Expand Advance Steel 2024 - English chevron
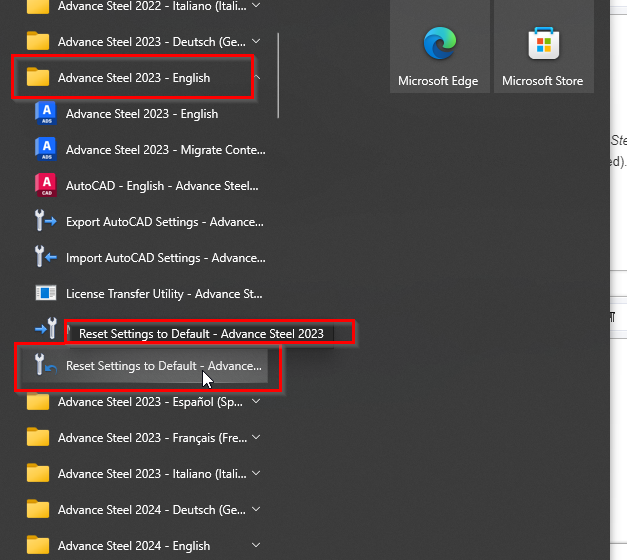 point(256,545)
